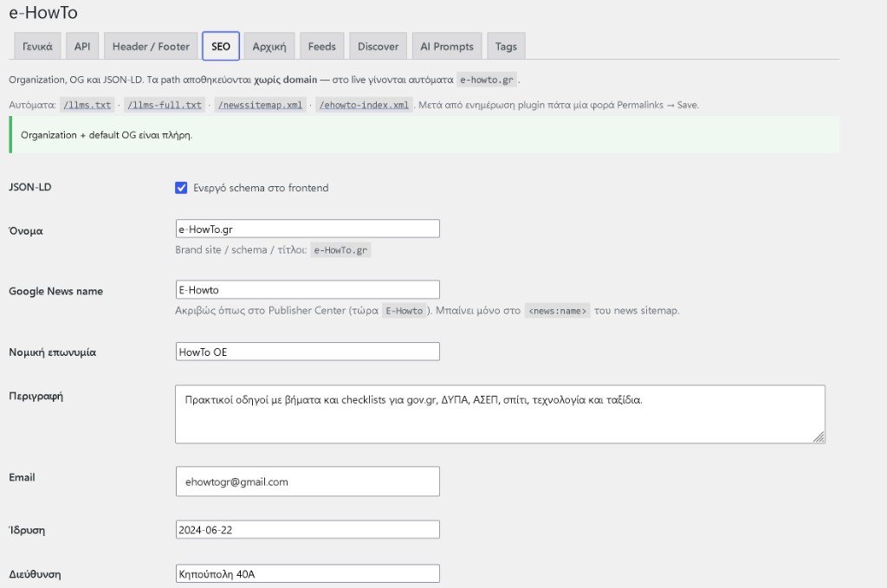Click the Περιγραφή textarea resize handle
Screen dimensions: 887x588
tap(819, 437)
